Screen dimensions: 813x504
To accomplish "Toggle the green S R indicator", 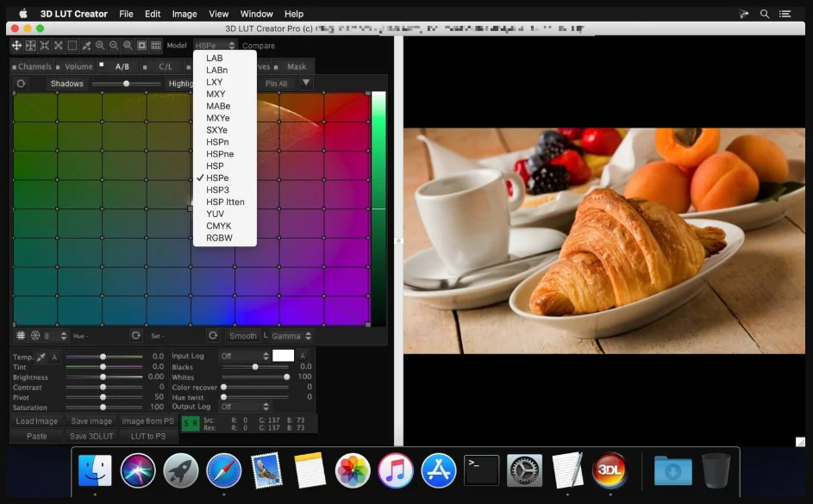I will click(191, 424).
